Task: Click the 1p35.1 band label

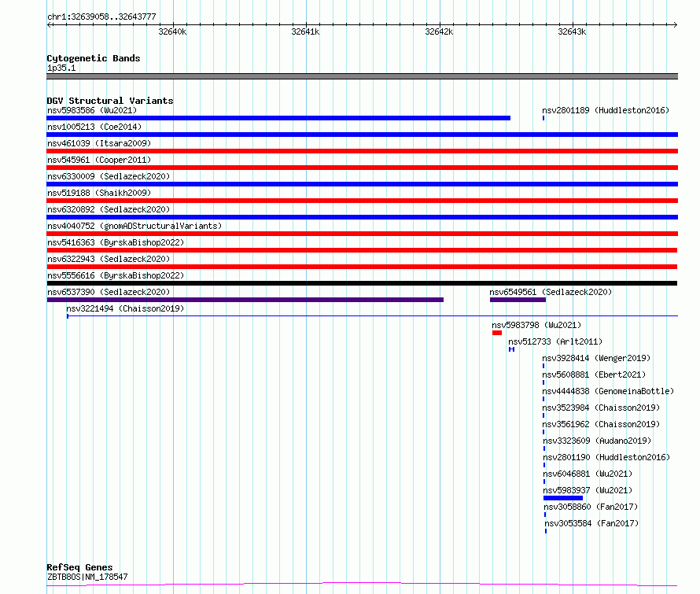Action: (x=61, y=68)
